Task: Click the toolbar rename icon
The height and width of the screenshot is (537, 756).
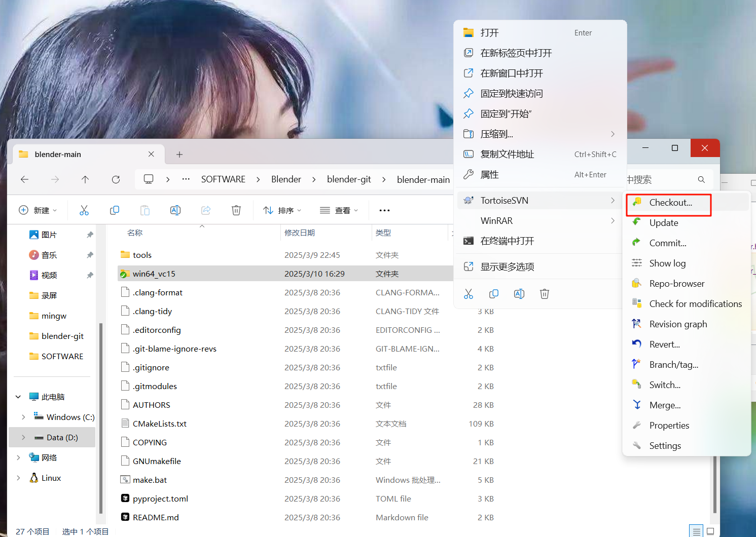Action: click(x=175, y=210)
